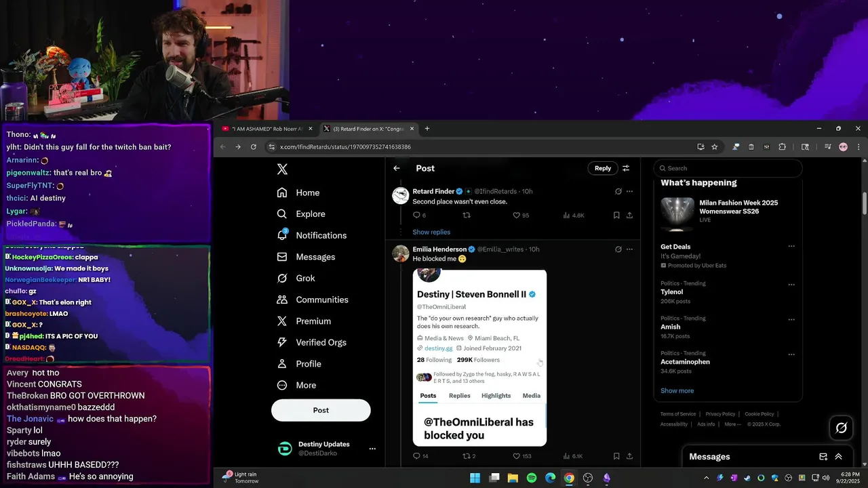
Task: Click the Show replies link
Action: [431, 232]
